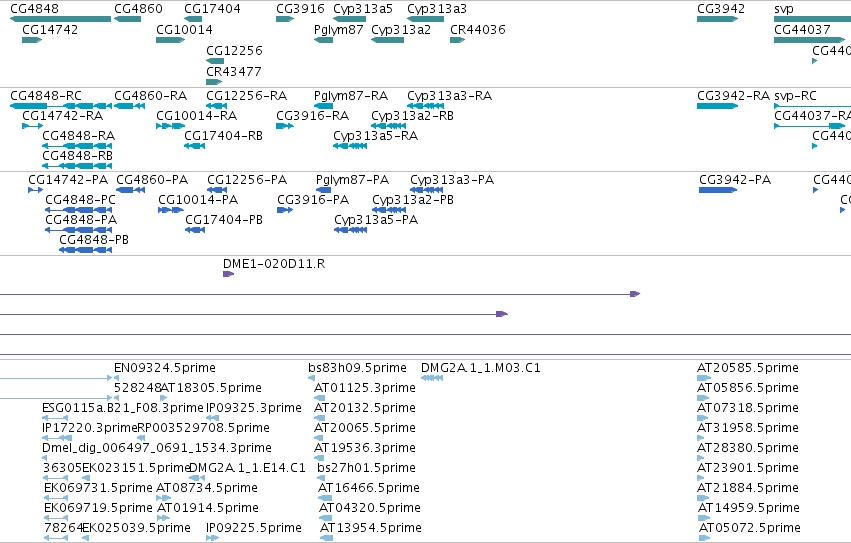Open transcript CG4848-RC
851x543 pixels.
46,96
